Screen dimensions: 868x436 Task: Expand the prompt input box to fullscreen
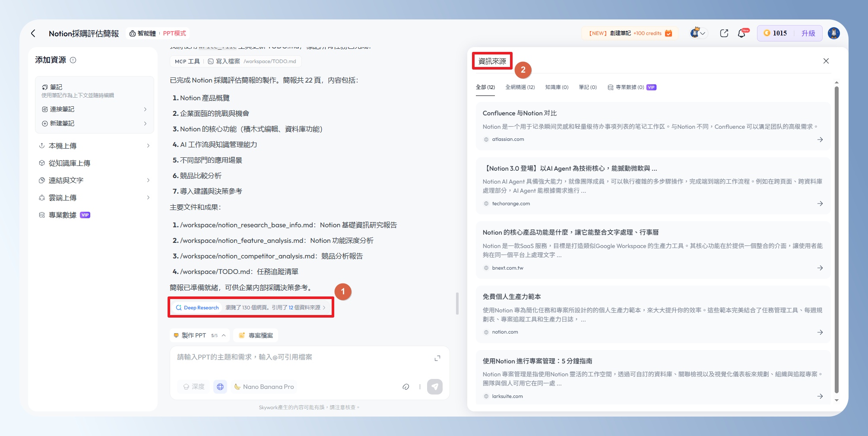coord(437,358)
